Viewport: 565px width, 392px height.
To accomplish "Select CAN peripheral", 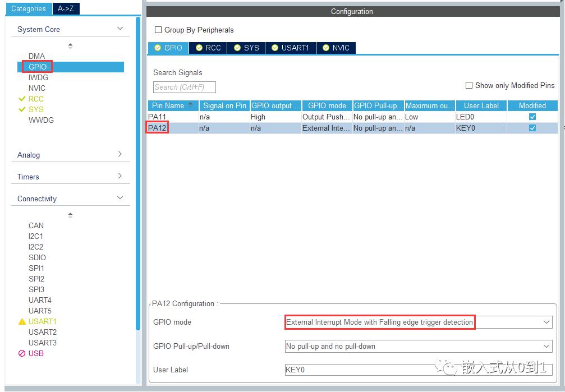I will click(x=36, y=225).
